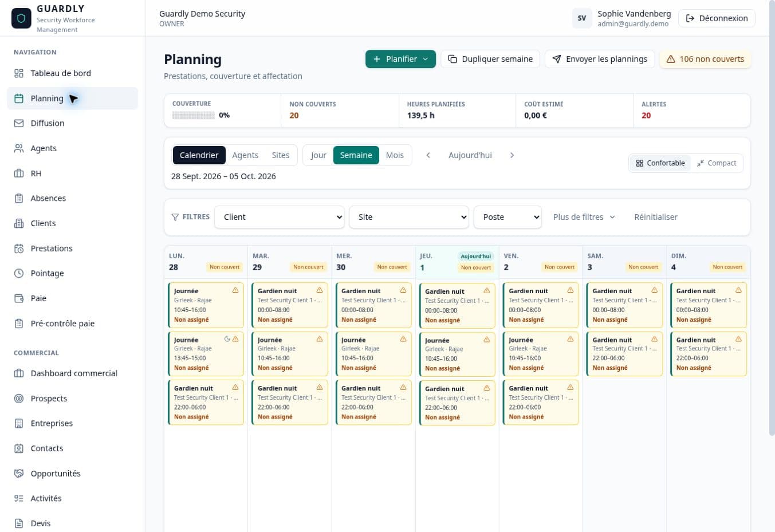Select the Semaine view
This screenshot has width=775, height=532.
[356, 155]
